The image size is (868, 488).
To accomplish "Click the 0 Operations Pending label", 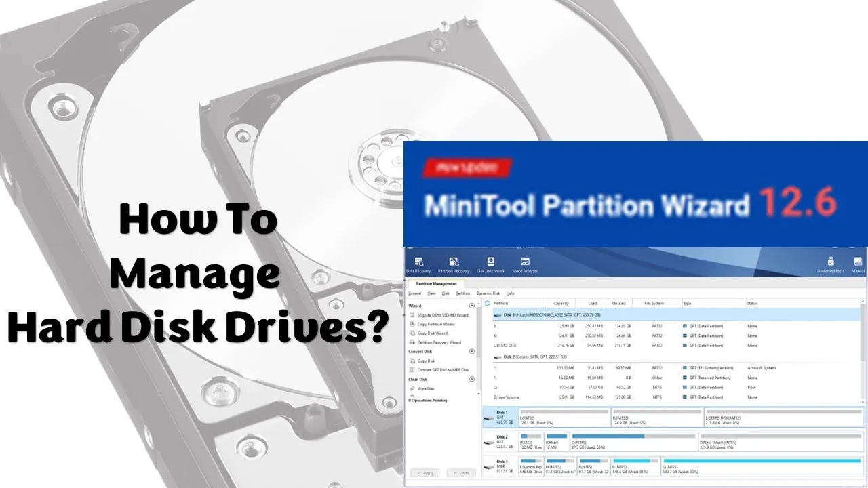I will pos(427,401).
